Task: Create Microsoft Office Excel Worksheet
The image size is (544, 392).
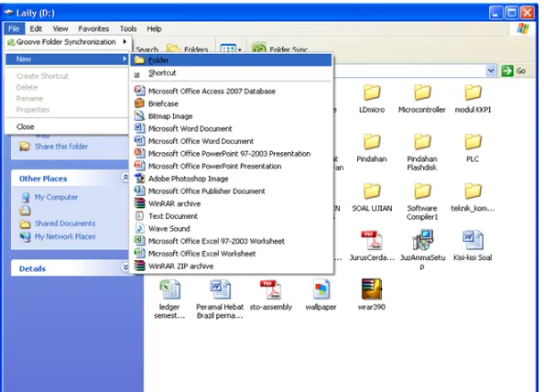Action: tap(231, 254)
